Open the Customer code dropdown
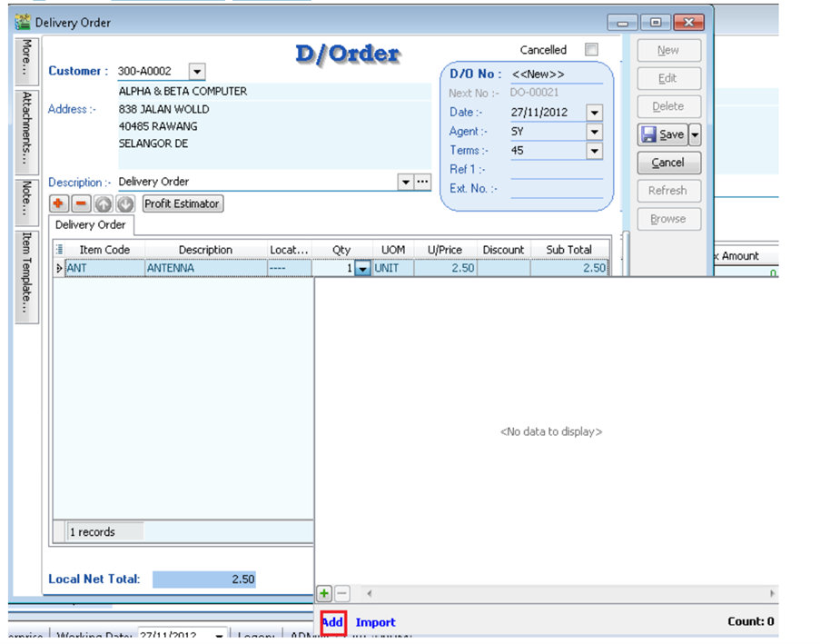Image resolution: width=820 pixels, height=644 pixels. (x=197, y=72)
